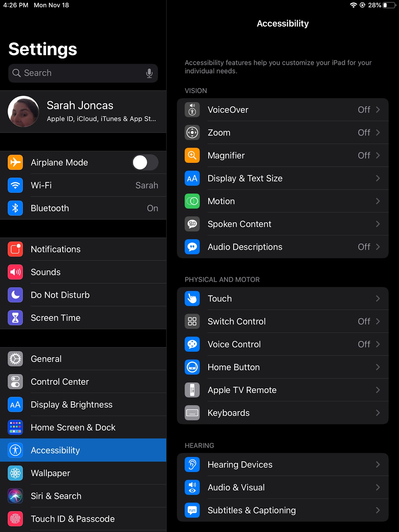The height and width of the screenshot is (532, 399).
Task: Tap the Settings search field
Action: pyautogui.click(x=83, y=73)
